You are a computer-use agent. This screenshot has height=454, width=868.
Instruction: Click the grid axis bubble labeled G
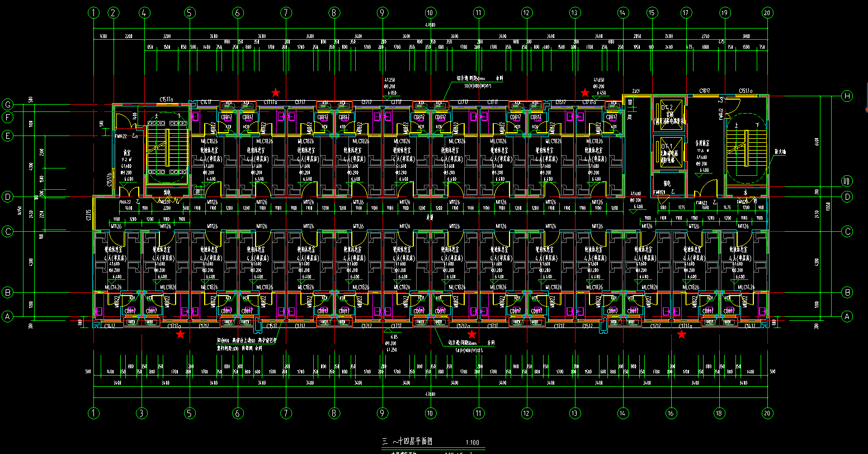8,105
